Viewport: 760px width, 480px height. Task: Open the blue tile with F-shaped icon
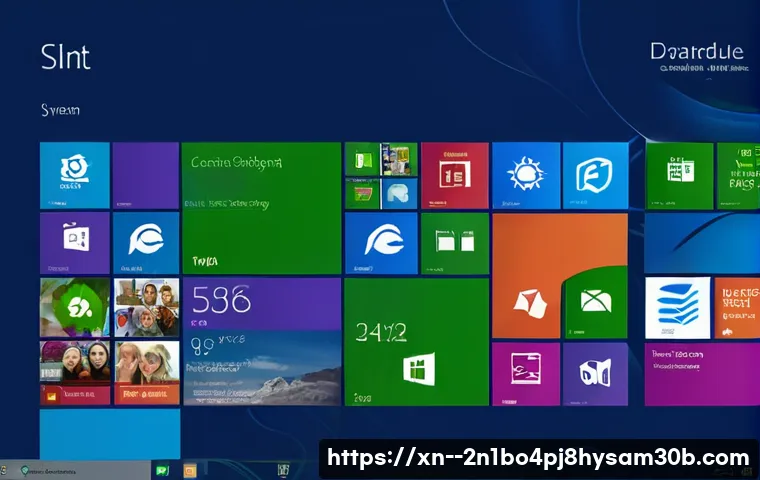(595, 175)
